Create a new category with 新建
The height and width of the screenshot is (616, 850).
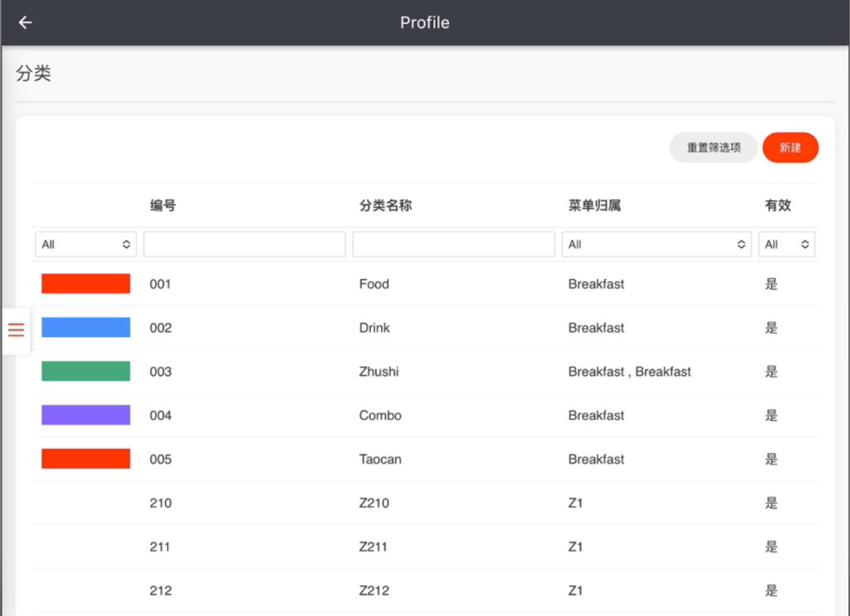coord(790,148)
